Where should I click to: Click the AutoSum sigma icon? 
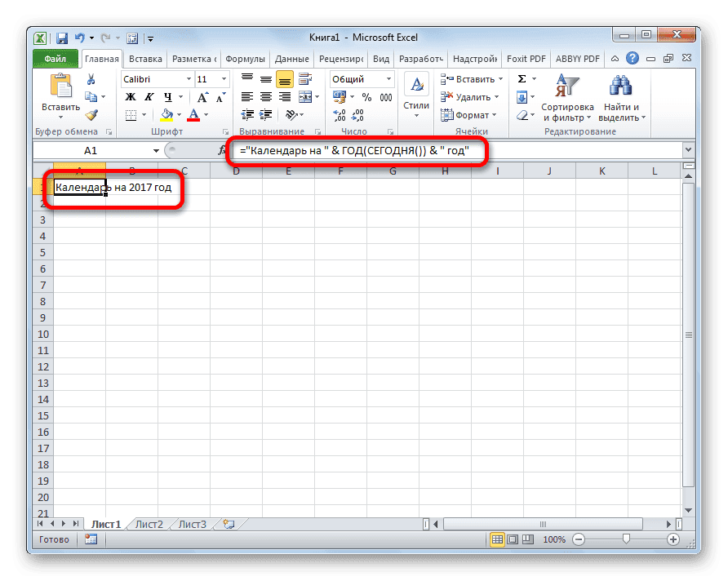click(x=522, y=78)
